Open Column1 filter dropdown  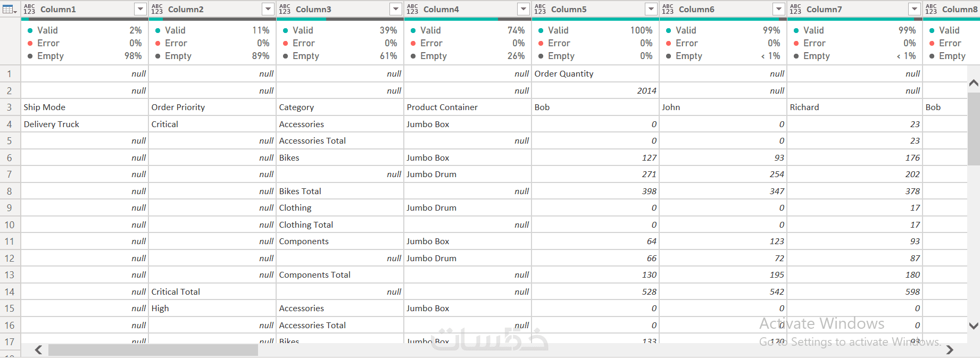click(x=140, y=9)
